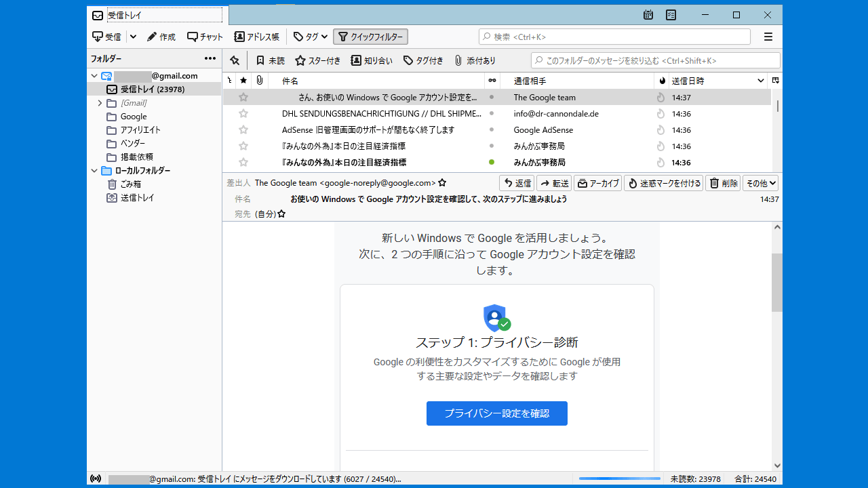868x488 pixels.
Task: Star the sender The Google team contact
Action: click(442, 183)
